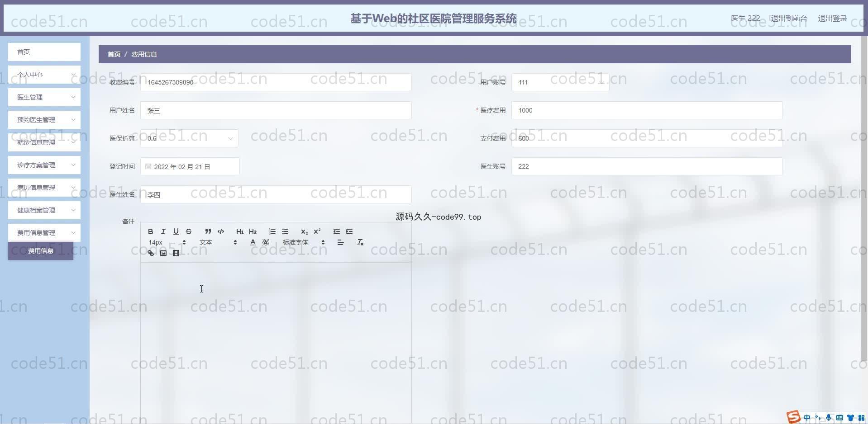Open the 文本 paragraph style dropdown
Screen dimensions: 868x424
point(218,242)
